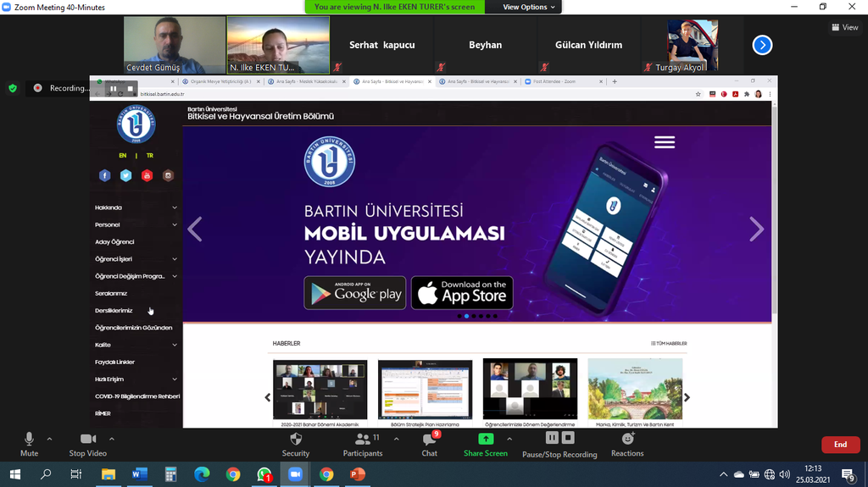Open Öğrencilerimizin Gözünden sidebar link
This screenshot has width=868, height=487.
133,328
